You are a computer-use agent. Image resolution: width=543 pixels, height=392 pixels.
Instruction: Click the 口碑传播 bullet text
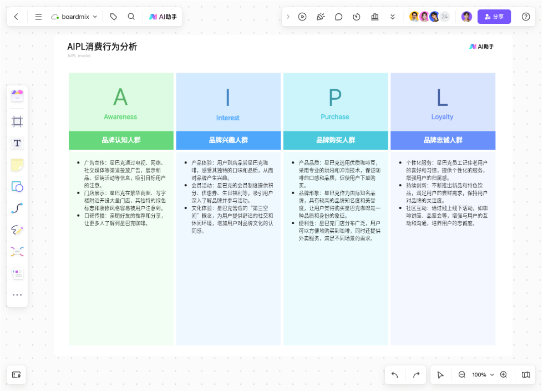point(124,220)
